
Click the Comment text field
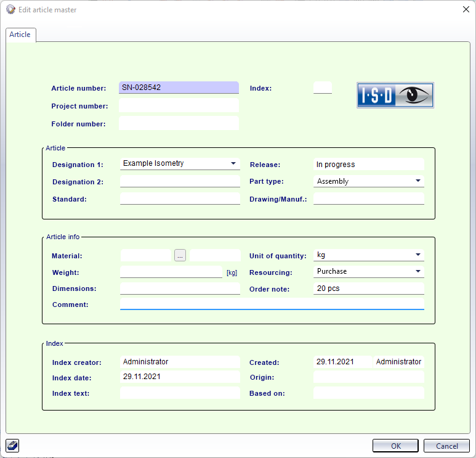[x=272, y=304]
